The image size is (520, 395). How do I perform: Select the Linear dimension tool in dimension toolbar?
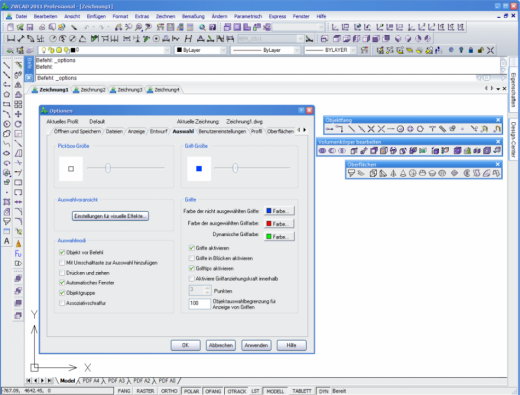(11, 39)
